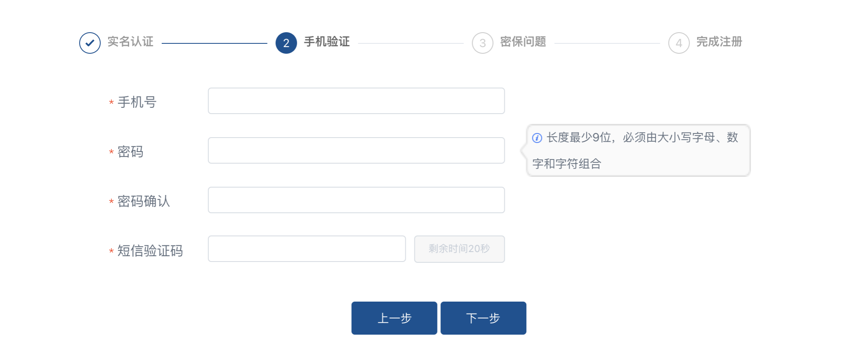Select the 手机验证 step label
Image resolution: width=868 pixels, height=352 pixels.
(327, 42)
